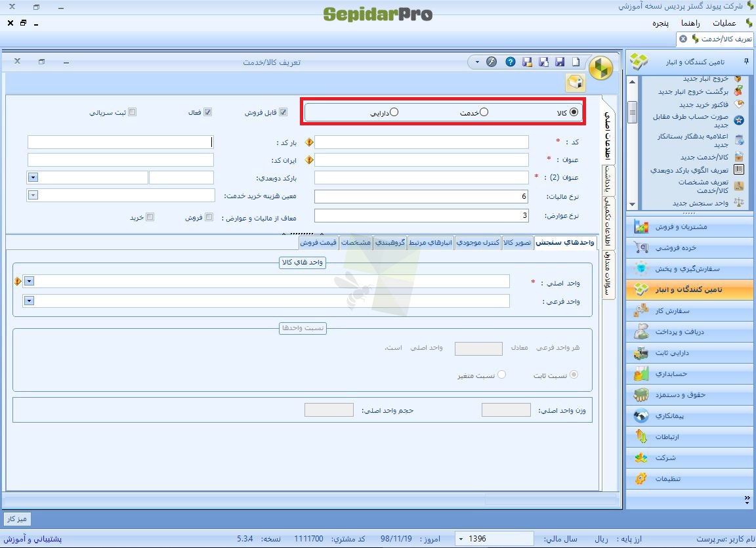
Task: Select highlighted تامین کنندگان و انبار module
Action: pyautogui.click(x=690, y=289)
